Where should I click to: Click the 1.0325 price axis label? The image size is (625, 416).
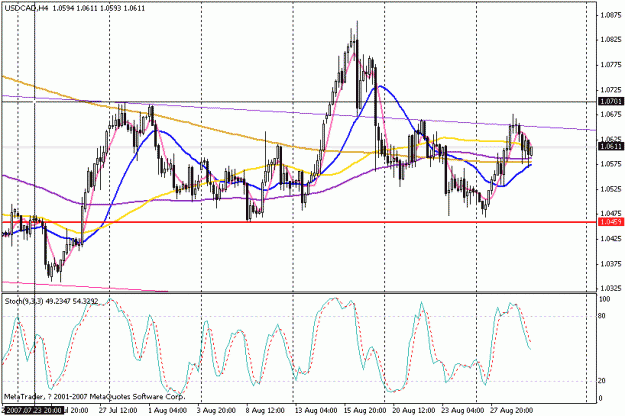pos(611,288)
